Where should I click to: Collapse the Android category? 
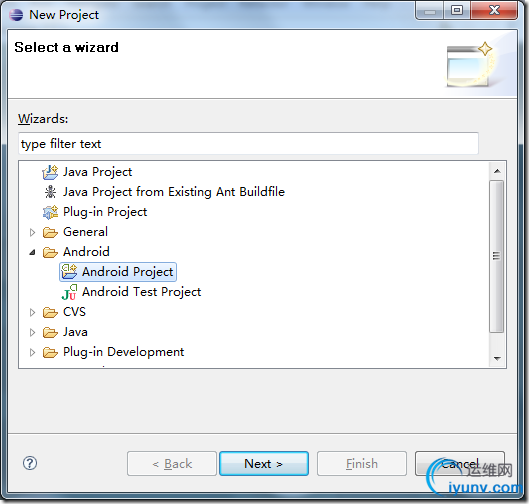coord(32,252)
